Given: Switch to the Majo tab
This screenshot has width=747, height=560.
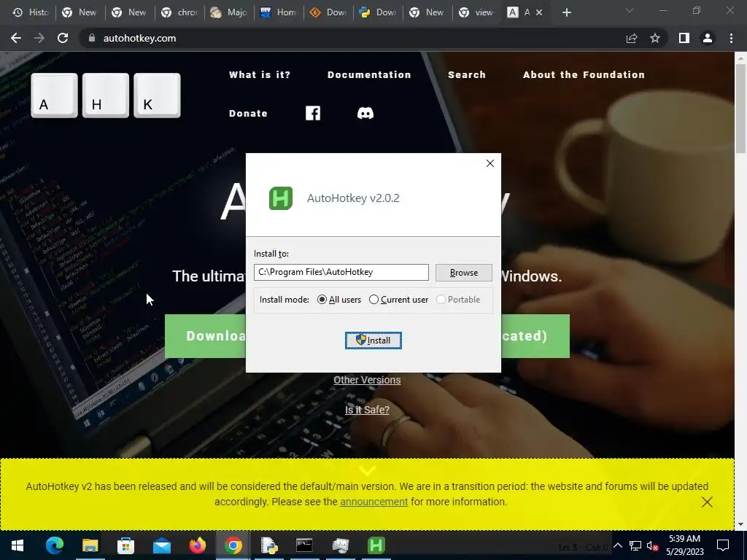Looking at the screenshot, I should coord(229,12).
